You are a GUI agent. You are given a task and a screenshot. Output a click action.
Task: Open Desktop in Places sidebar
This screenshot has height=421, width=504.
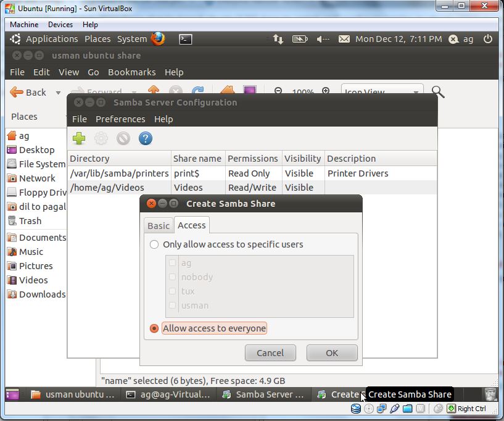(36, 150)
